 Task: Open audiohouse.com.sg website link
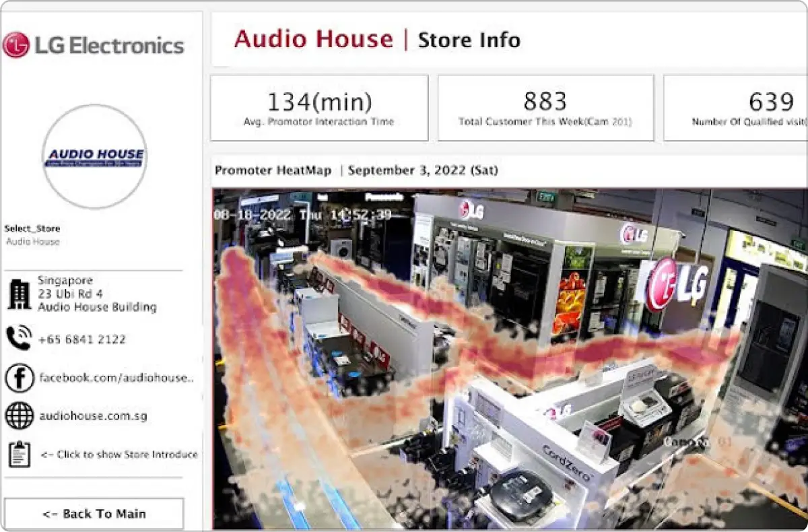click(x=93, y=416)
